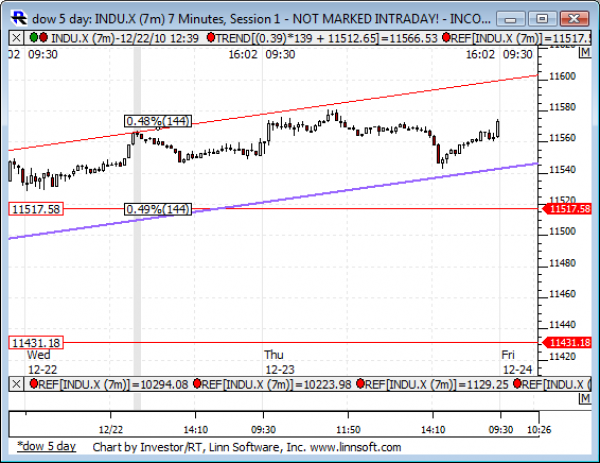
Task: Click the red dot for REF =10223.98
Action: click(197, 383)
